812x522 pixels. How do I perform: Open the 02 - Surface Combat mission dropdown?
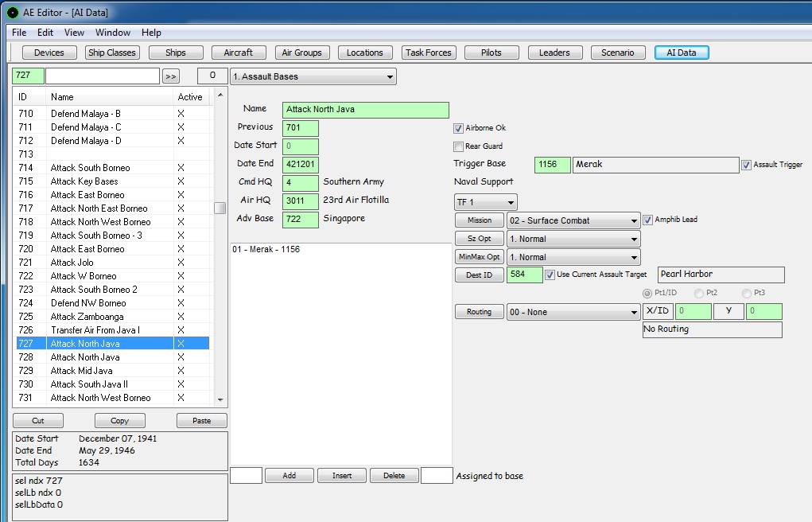click(x=573, y=220)
